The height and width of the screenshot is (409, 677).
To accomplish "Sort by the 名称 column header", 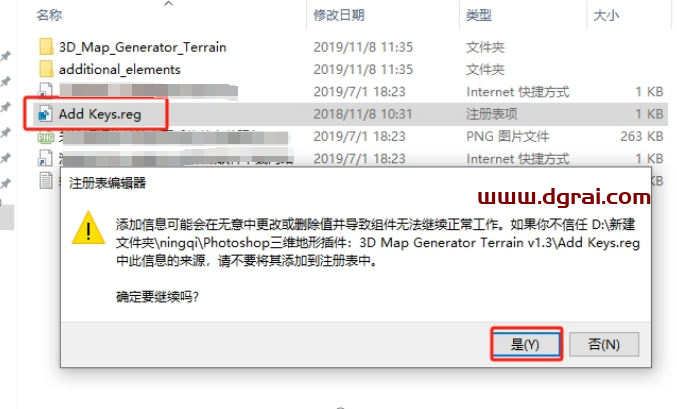I will pyautogui.click(x=49, y=15).
